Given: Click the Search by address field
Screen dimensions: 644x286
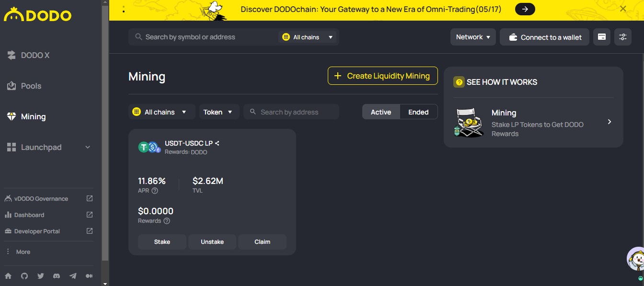Looking at the screenshot, I should coord(291,112).
